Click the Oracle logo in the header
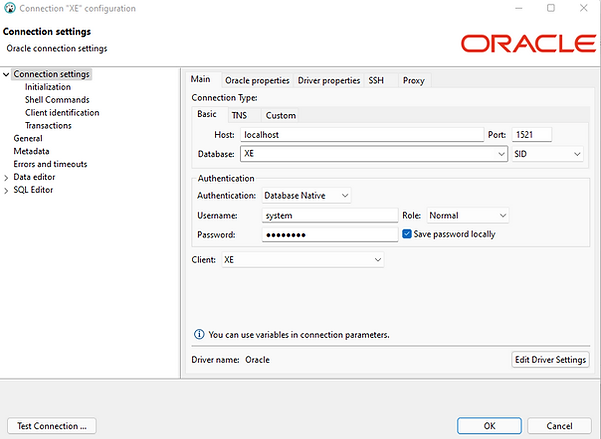The image size is (601, 439). [528, 43]
